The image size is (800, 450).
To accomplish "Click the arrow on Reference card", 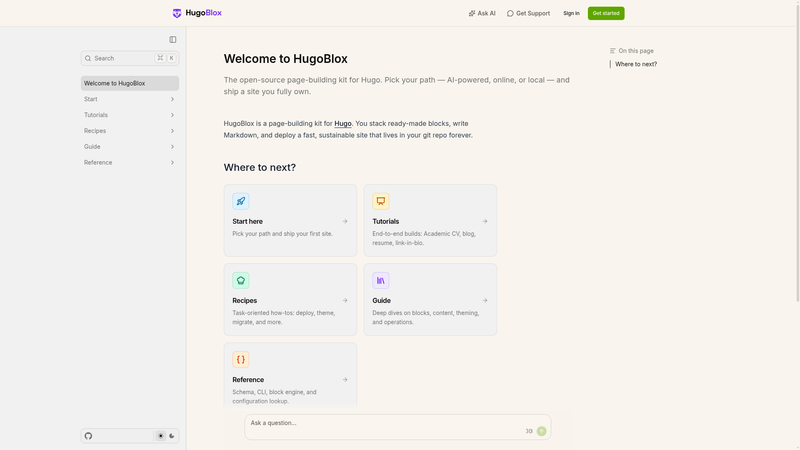I will (345, 380).
